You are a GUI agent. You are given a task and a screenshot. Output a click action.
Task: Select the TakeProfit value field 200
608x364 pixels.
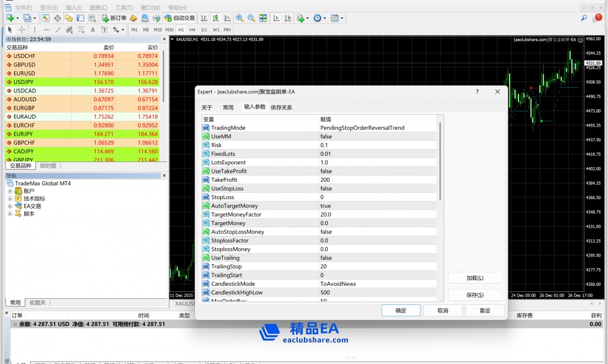coord(377,180)
